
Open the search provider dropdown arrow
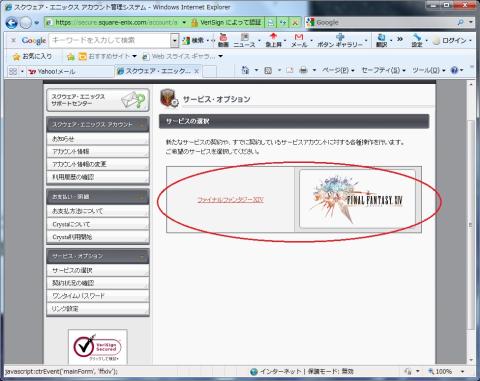(471, 23)
